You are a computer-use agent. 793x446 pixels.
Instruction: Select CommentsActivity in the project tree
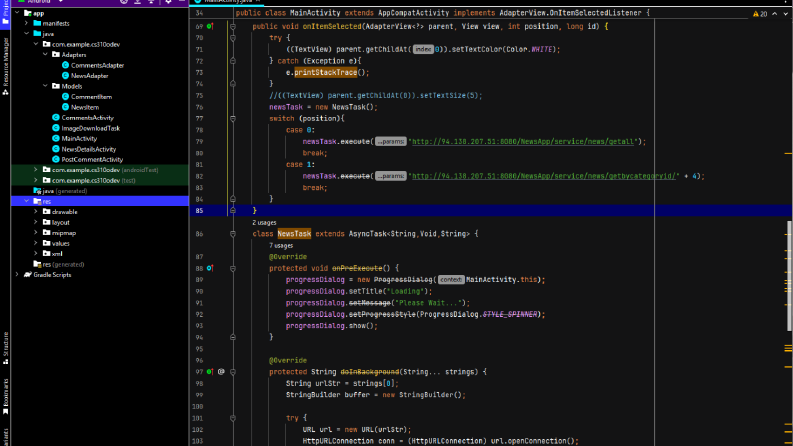coord(87,117)
